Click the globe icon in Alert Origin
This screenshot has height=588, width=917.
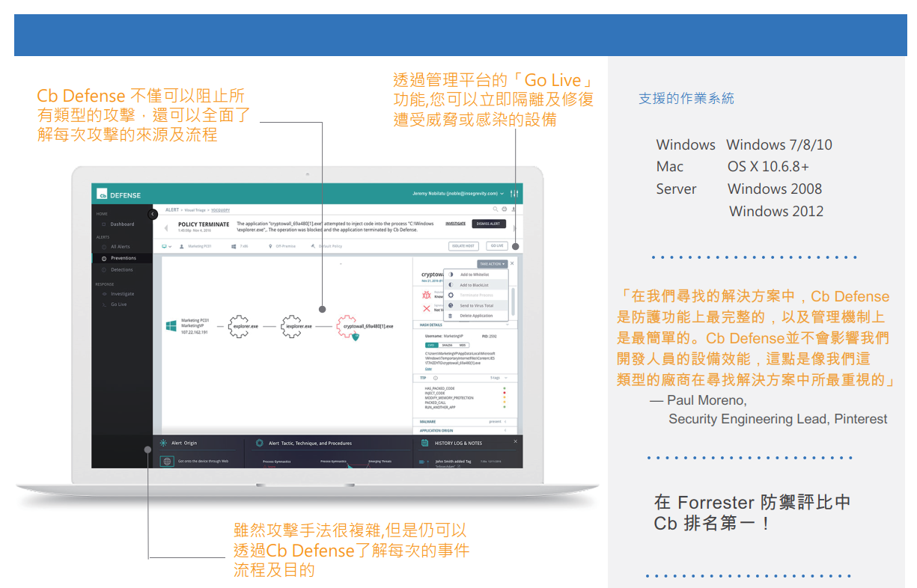(167, 462)
